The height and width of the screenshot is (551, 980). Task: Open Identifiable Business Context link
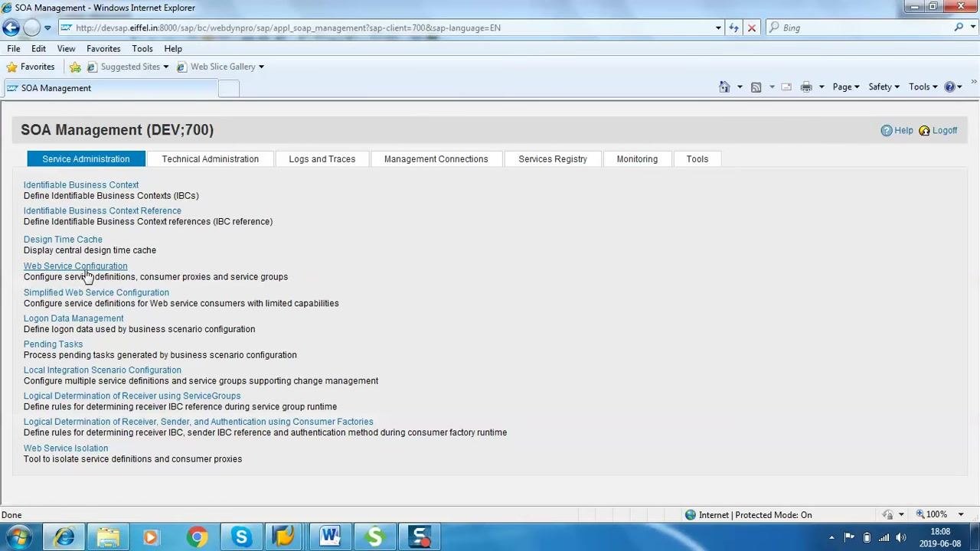(x=81, y=184)
